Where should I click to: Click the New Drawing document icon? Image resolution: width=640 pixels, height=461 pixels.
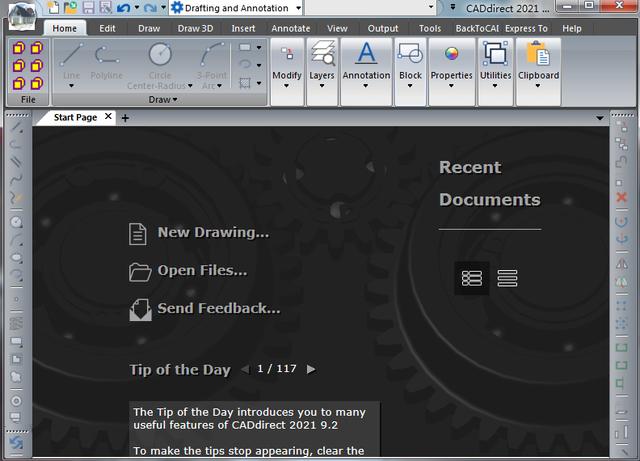click(138, 233)
